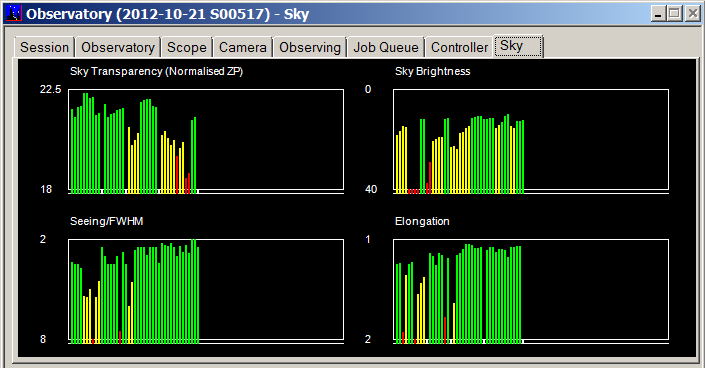Click the Sky Transparency (Normalised ZP) chart title

click(x=156, y=72)
